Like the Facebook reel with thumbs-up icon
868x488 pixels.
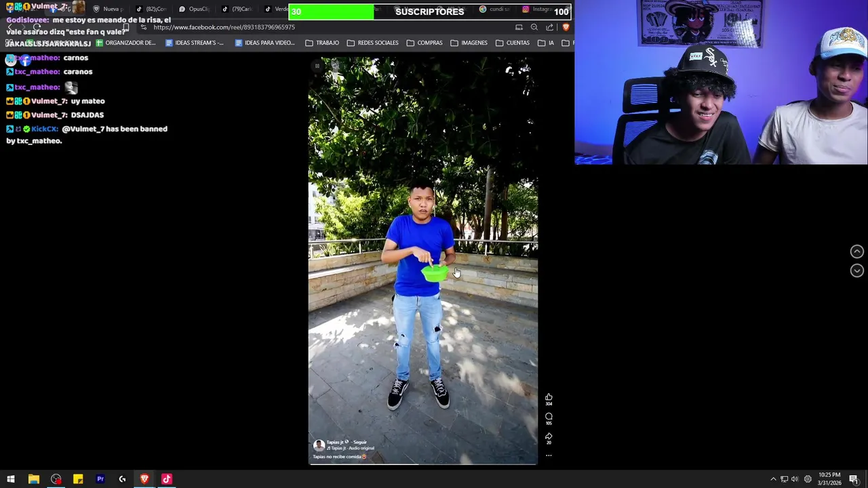(x=549, y=397)
